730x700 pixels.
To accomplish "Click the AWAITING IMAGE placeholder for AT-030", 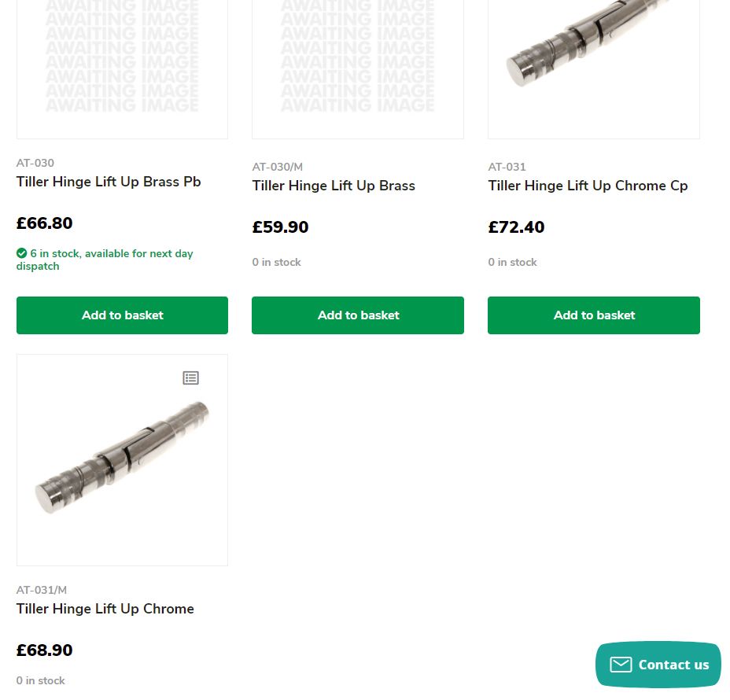I will pyautogui.click(x=122, y=63).
